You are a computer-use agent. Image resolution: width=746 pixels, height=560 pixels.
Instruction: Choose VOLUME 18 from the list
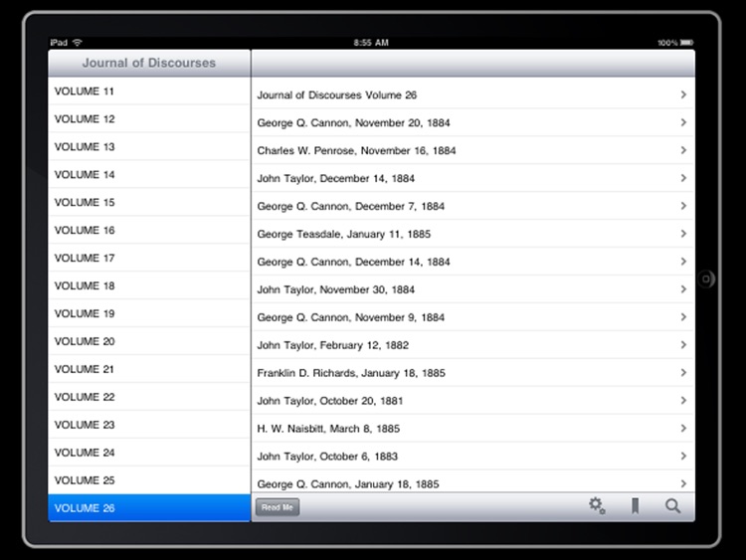[x=149, y=285]
